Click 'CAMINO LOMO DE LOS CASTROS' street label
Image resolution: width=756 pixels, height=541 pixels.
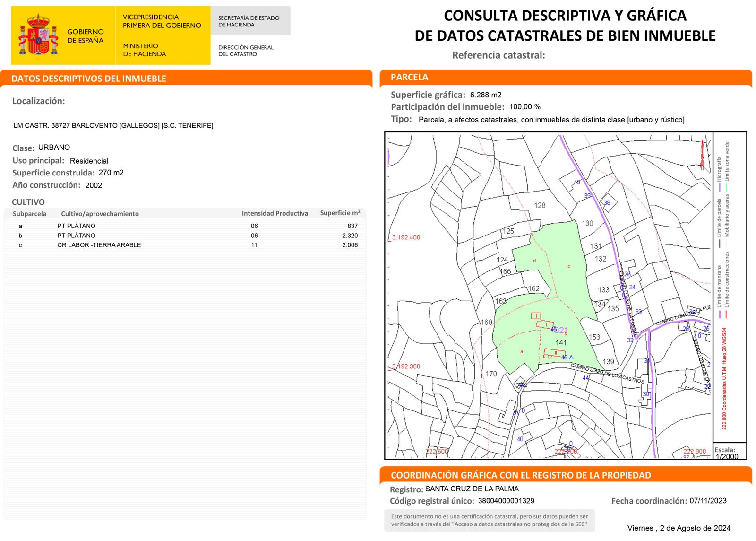(x=607, y=373)
